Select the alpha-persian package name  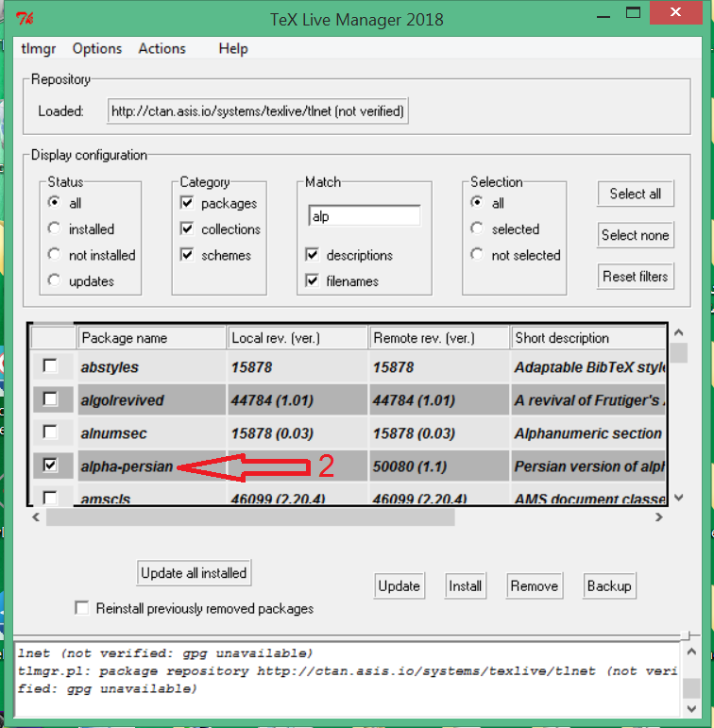[127, 466]
